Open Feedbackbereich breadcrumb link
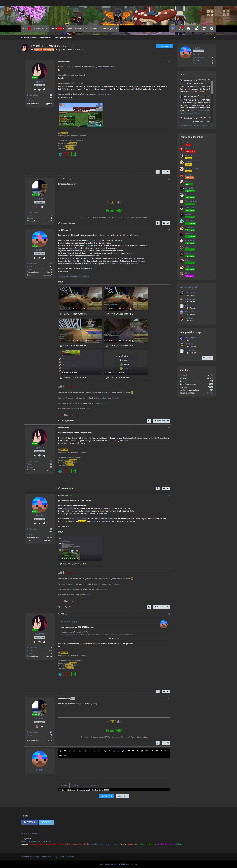Screen dimensions: 237x868 click(45, 38)
